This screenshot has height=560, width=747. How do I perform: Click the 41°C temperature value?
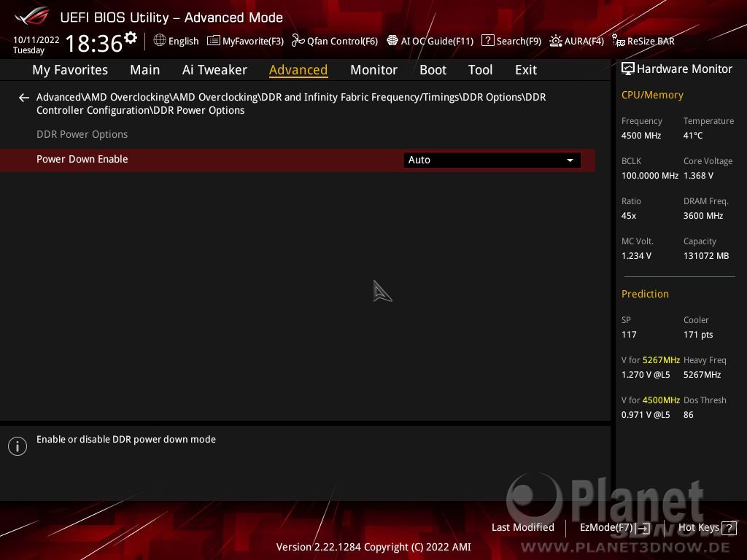[693, 136]
